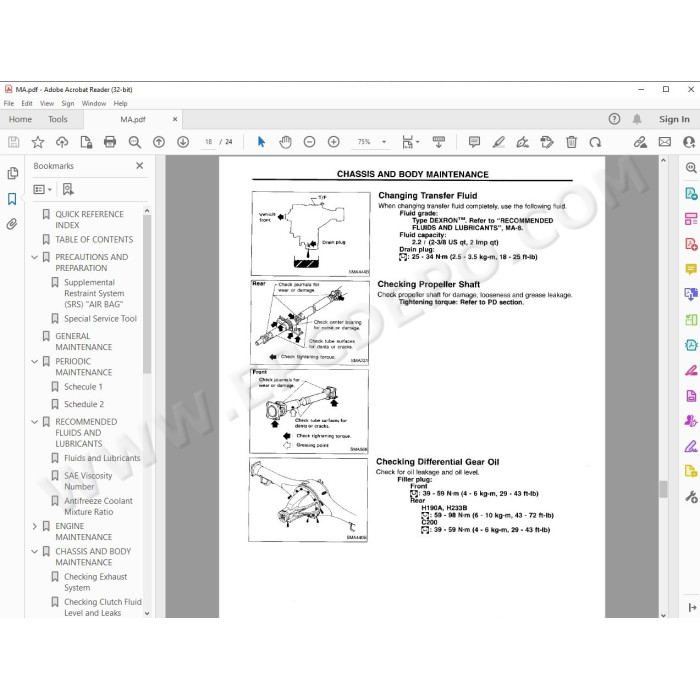Jump to Schedule 2 bookmark

[x=84, y=404]
